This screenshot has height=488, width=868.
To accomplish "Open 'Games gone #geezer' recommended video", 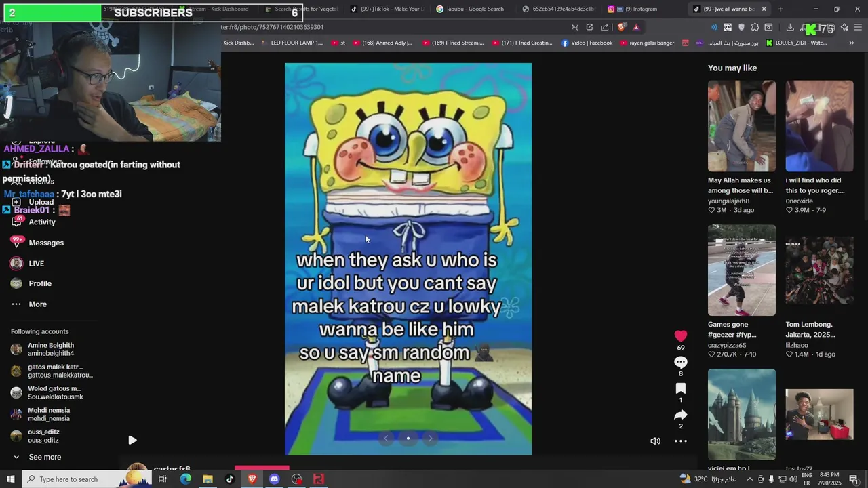I will [x=742, y=270].
